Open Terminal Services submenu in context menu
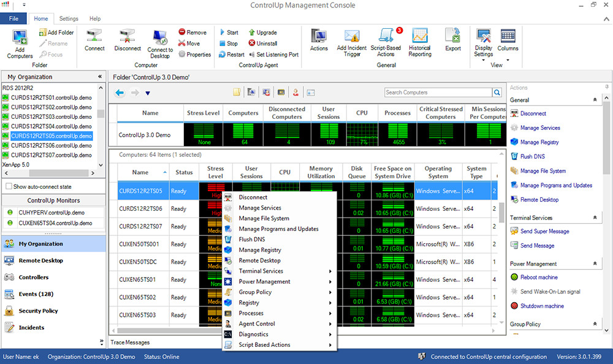 pyautogui.click(x=279, y=271)
